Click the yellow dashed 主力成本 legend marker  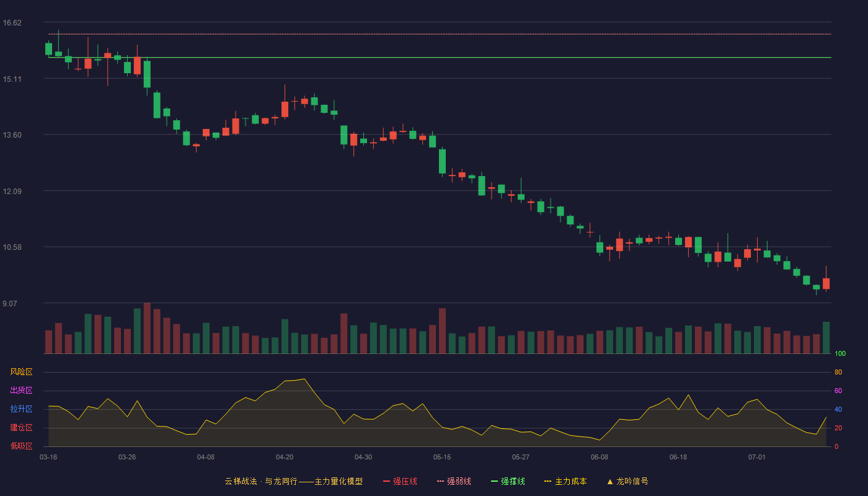(x=547, y=481)
